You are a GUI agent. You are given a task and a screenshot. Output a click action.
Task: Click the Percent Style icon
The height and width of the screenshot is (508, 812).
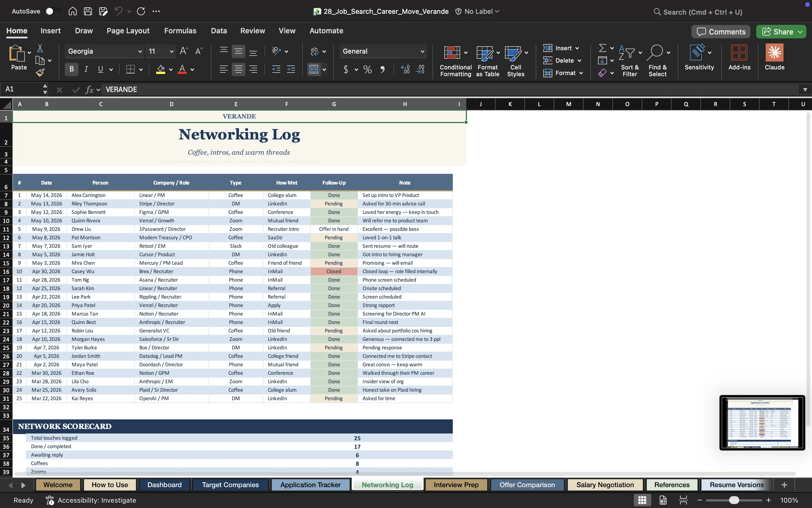pos(367,69)
